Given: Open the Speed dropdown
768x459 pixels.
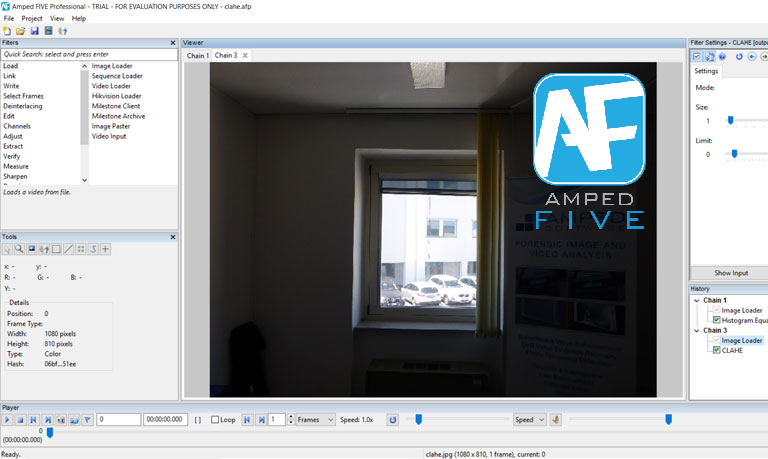Looking at the screenshot, I should [529, 420].
